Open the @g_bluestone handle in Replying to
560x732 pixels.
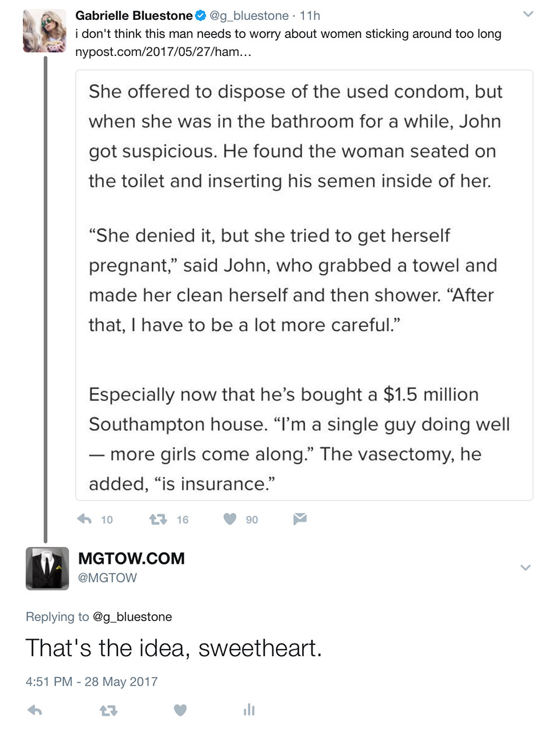132,616
